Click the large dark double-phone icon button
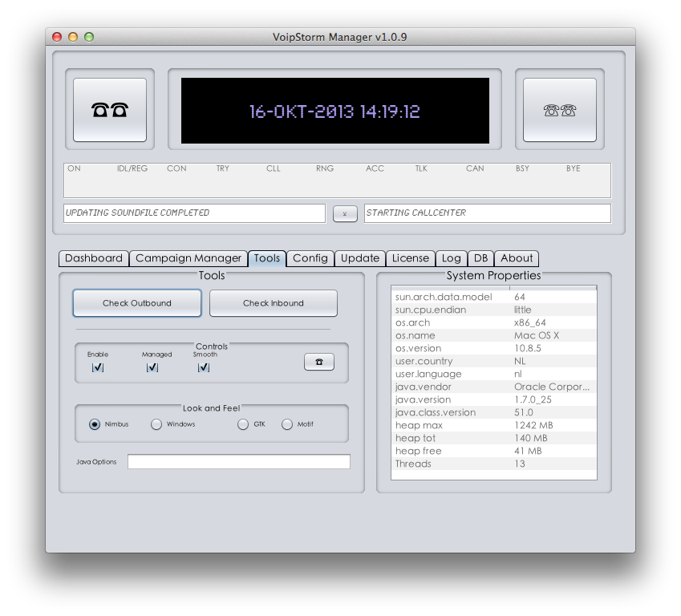This screenshot has height=616, width=681. point(110,110)
